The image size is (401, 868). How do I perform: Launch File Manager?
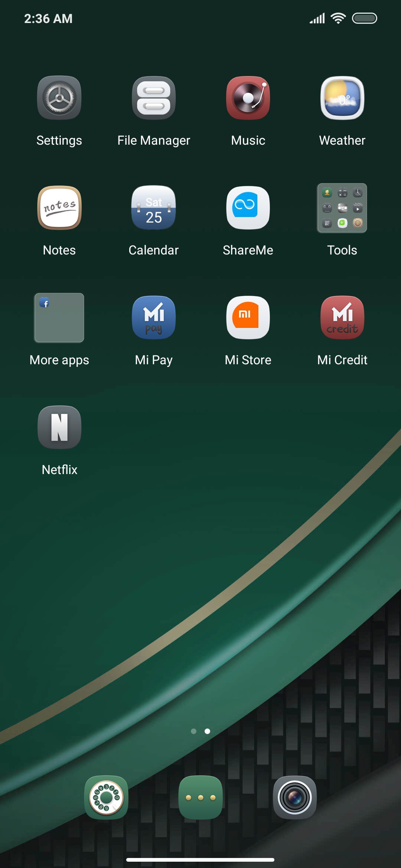154,98
